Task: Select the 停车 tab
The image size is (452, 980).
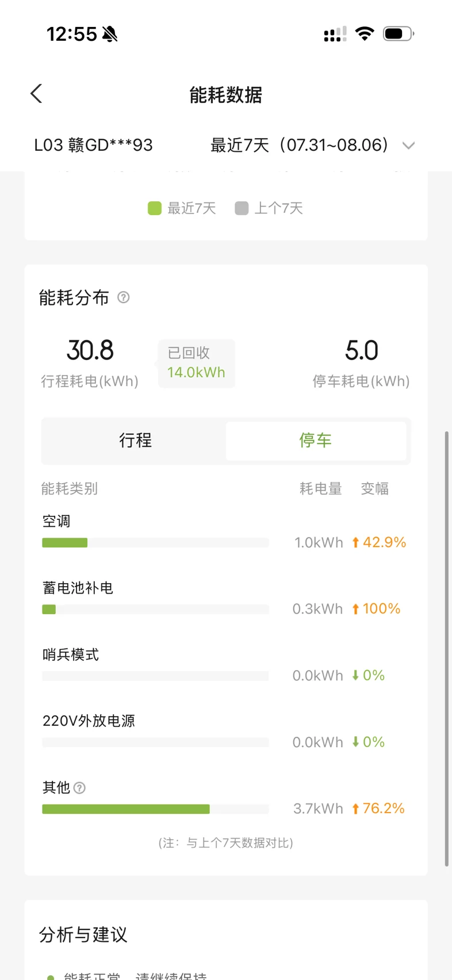Action: point(316,441)
